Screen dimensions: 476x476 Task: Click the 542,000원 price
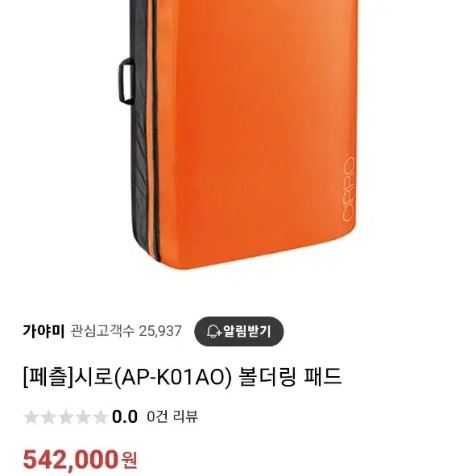81,460
